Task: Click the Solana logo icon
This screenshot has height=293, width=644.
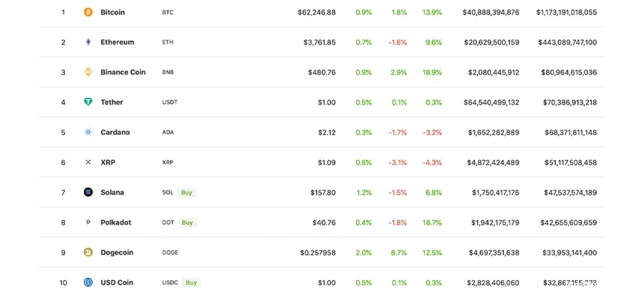Action: tap(88, 192)
